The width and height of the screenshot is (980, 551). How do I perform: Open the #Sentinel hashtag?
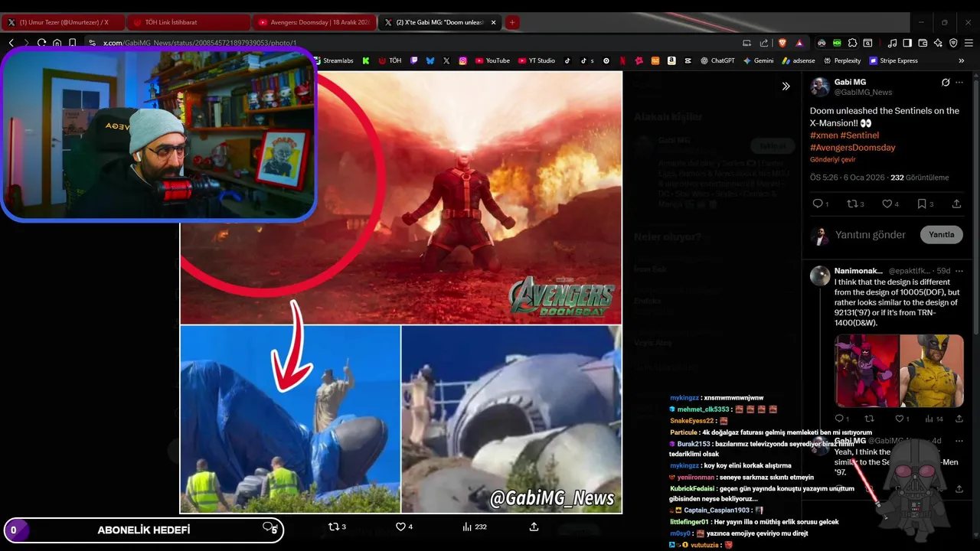860,135
